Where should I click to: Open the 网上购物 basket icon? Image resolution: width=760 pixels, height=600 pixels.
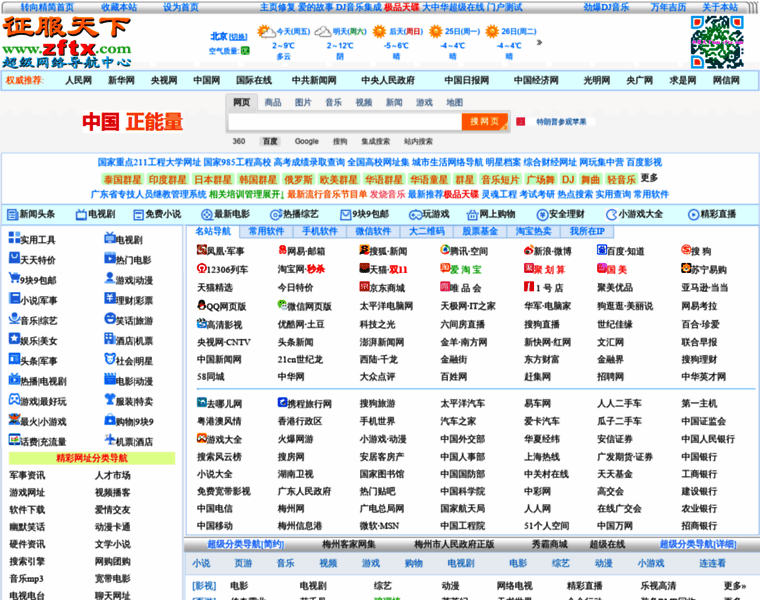pos(472,214)
